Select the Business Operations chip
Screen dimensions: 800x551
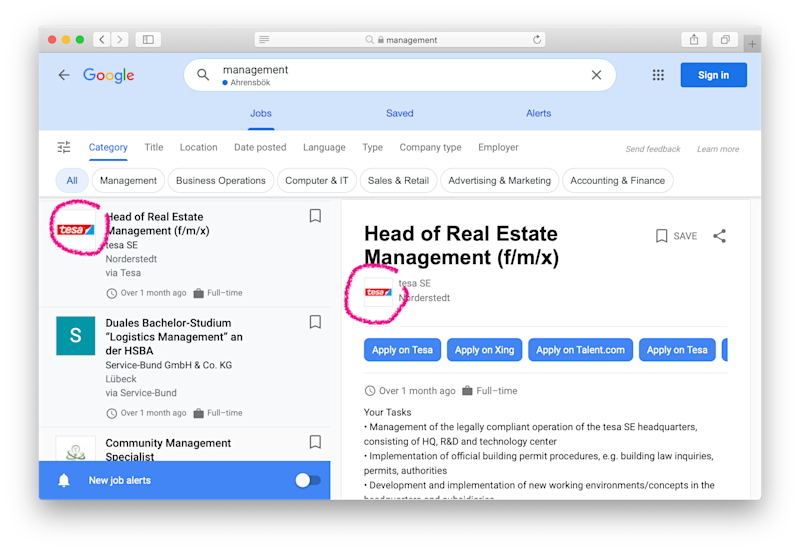(x=221, y=181)
